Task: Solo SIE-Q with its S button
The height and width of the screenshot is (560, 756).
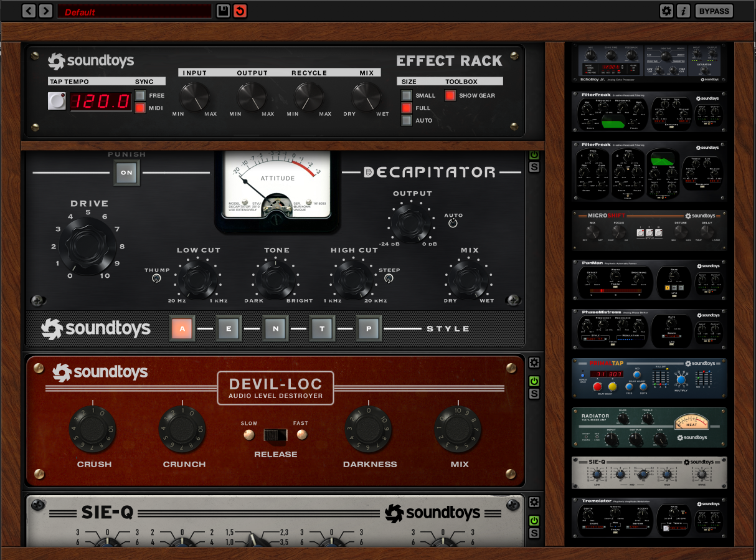Action: 534,533
